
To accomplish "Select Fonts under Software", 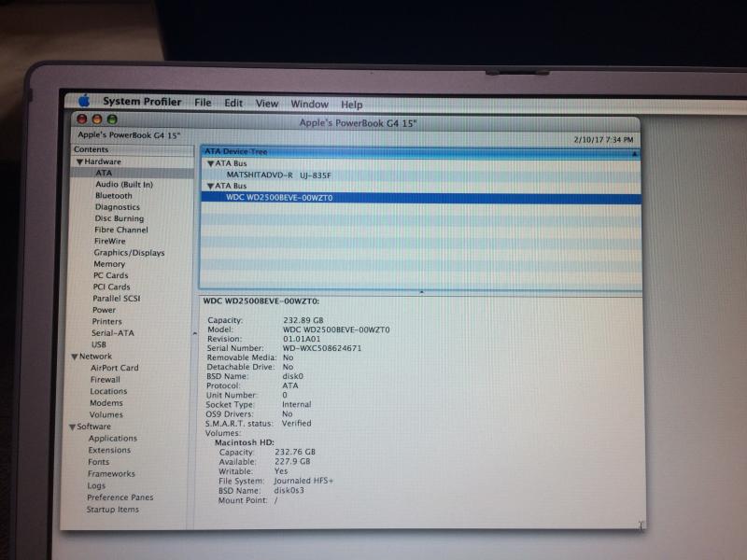I will [x=98, y=462].
